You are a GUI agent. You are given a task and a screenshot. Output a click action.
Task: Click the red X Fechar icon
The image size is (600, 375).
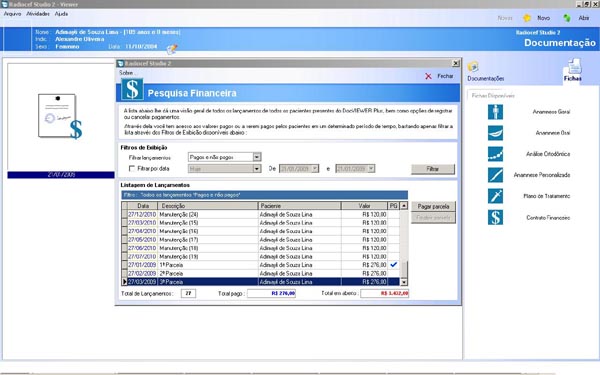(x=428, y=77)
